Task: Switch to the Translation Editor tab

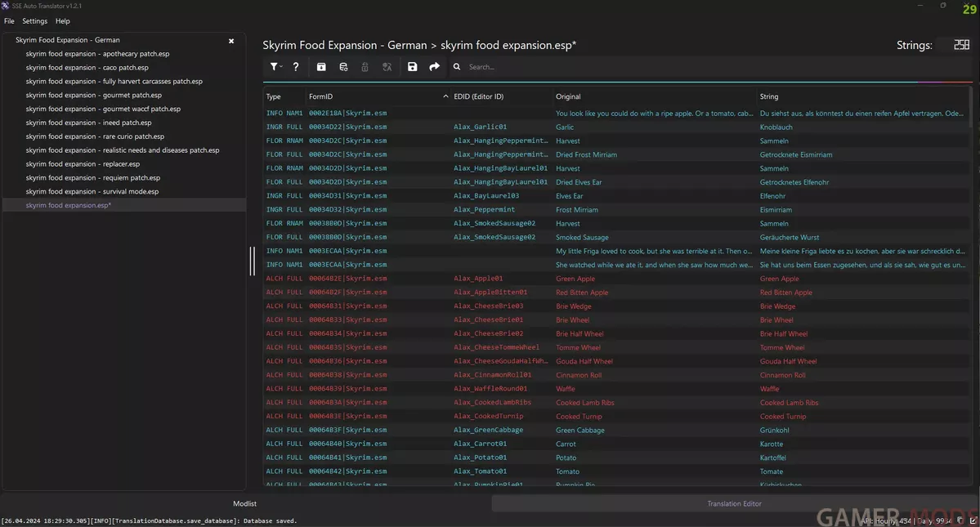Action: [x=734, y=504]
